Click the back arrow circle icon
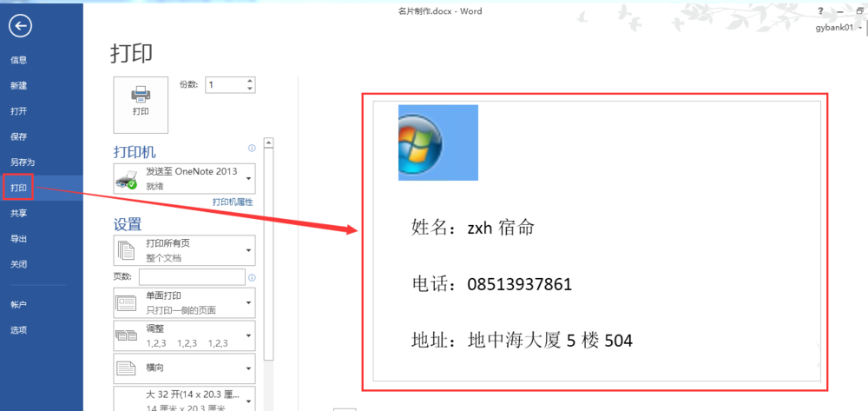The height and width of the screenshot is (411, 868). coord(21,25)
